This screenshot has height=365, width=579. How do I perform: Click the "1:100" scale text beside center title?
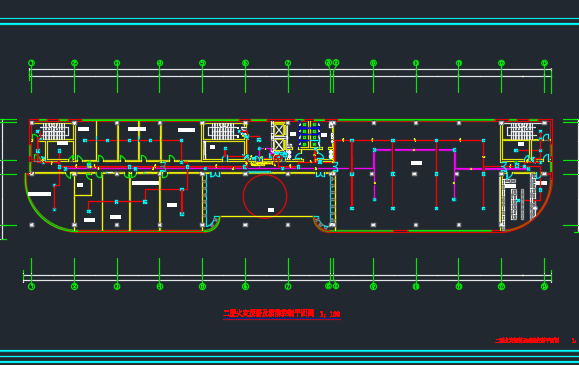pos(330,314)
